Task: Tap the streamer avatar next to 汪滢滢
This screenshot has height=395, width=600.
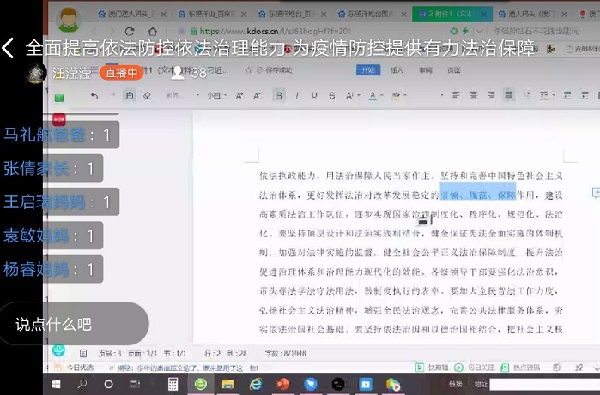Action: (37, 73)
